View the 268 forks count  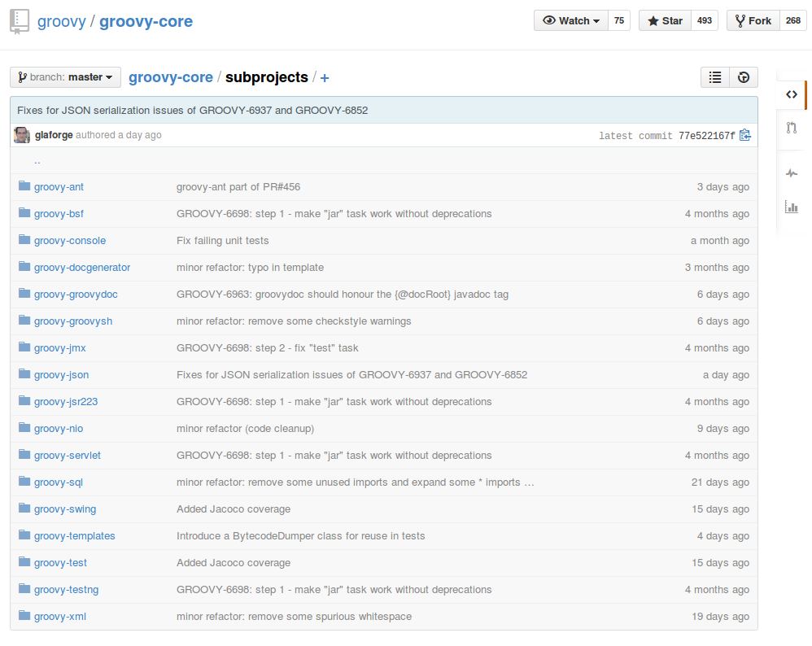tap(792, 20)
